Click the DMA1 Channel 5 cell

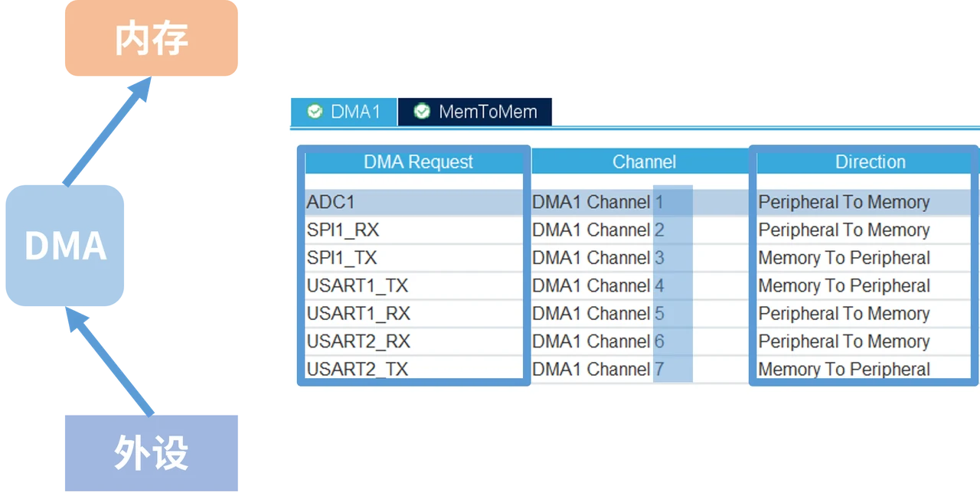pos(640,314)
